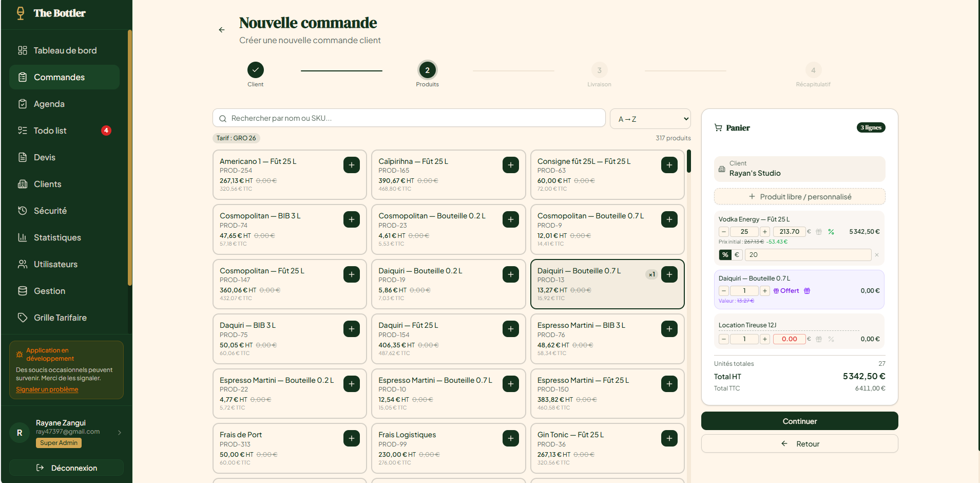
Task: Click Déconnexion to log out
Action: click(66, 468)
